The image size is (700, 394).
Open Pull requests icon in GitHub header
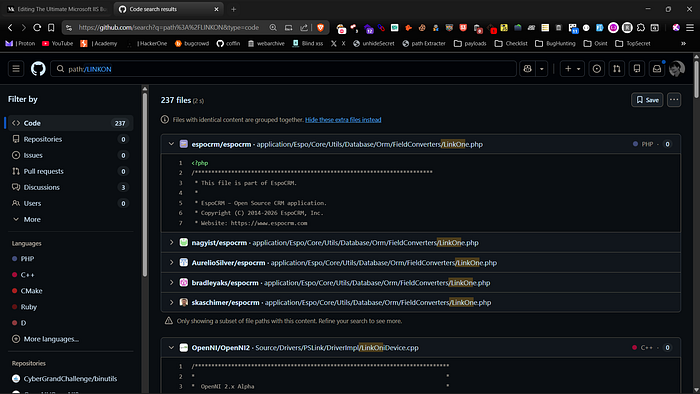click(x=617, y=69)
